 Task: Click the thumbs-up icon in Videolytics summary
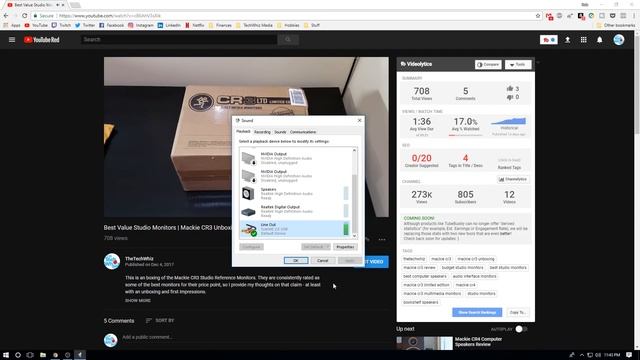[x=509, y=89]
